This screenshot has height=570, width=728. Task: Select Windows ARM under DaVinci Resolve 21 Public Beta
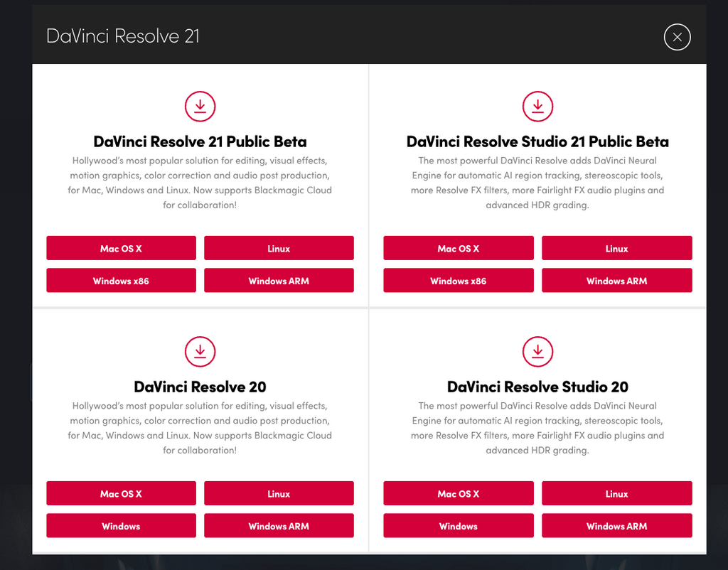[279, 280]
